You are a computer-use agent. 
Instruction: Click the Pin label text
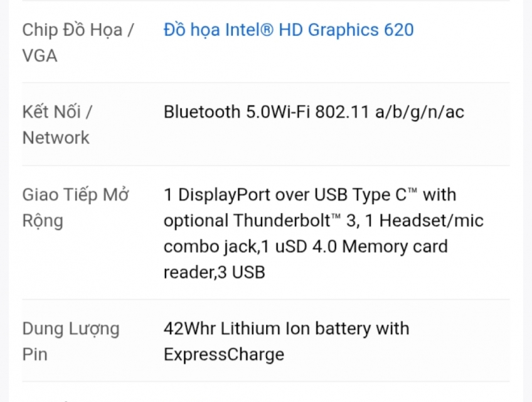tap(35, 354)
